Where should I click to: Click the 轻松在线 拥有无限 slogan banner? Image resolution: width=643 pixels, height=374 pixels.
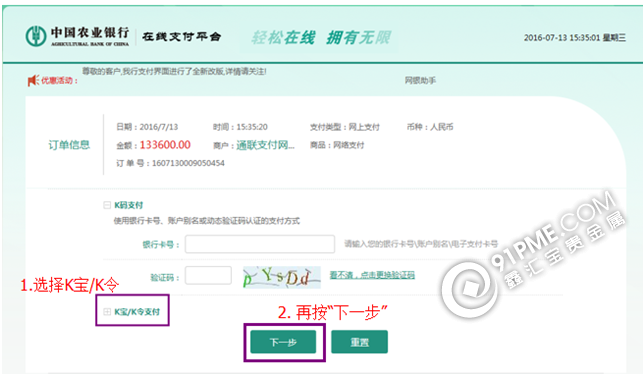(x=321, y=38)
